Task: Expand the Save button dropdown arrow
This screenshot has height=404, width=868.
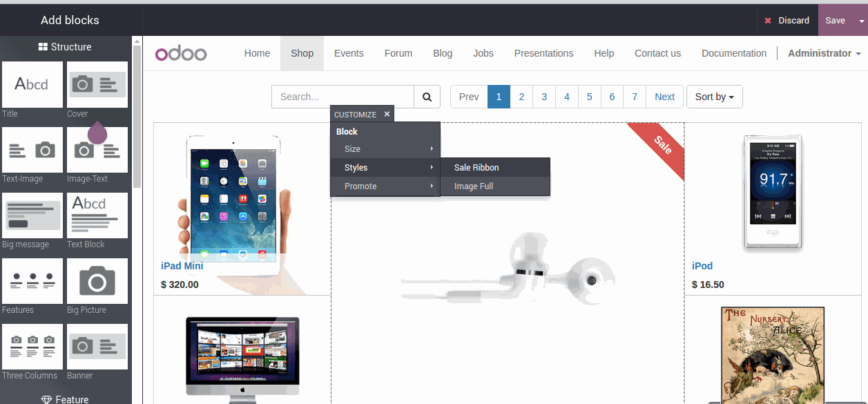Action: pyautogui.click(x=861, y=21)
